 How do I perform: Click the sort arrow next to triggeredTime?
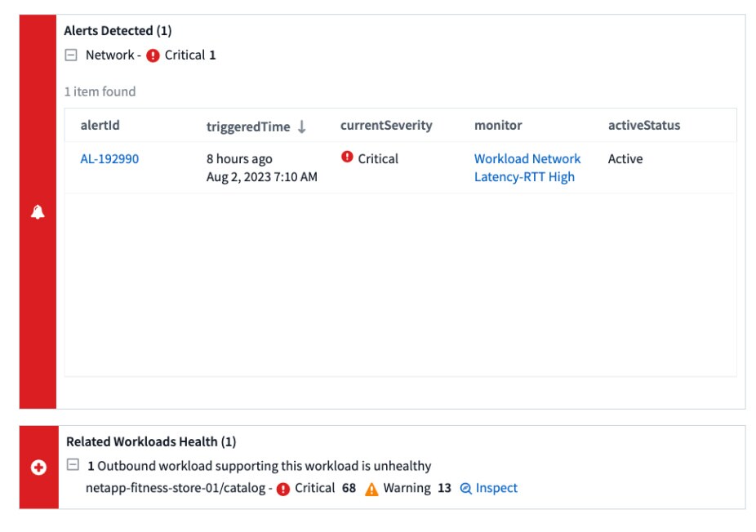pos(301,126)
